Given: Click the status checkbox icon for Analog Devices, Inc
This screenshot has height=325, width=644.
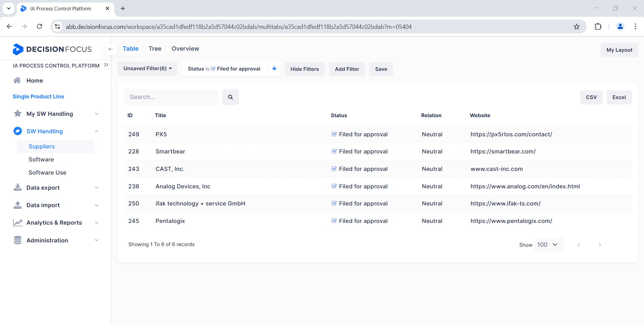Looking at the screenshot, I should 334,186.
